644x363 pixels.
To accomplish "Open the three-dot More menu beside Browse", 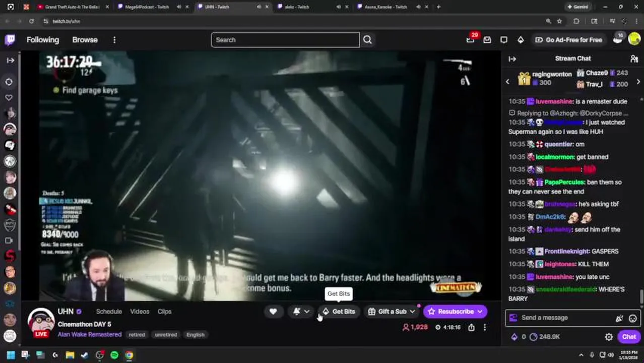I will [114, 40].
